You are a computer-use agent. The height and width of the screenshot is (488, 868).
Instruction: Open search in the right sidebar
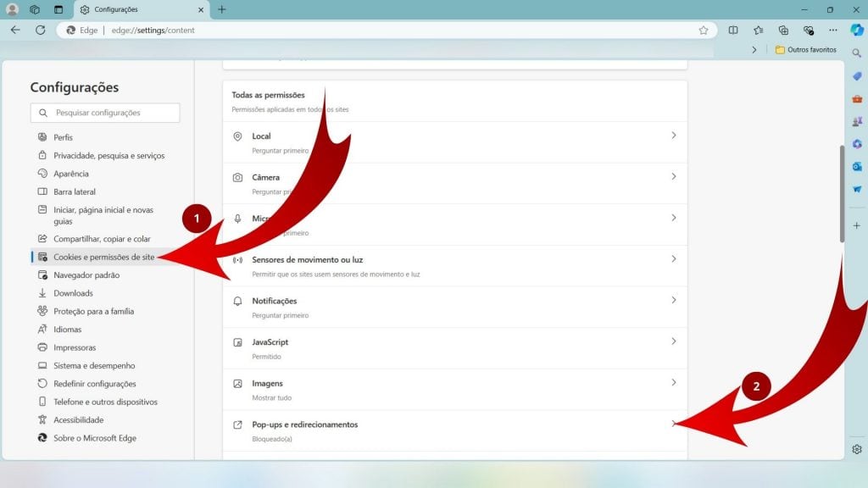point(857,53)
